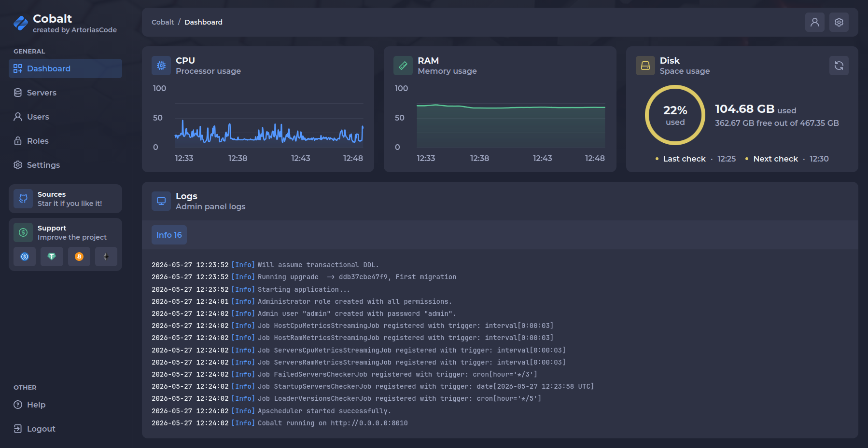Image resolution: width=868 pixels, height=448 pixels.
Task: Click the "Administrator role created" log line
Action: pos(302,301)
